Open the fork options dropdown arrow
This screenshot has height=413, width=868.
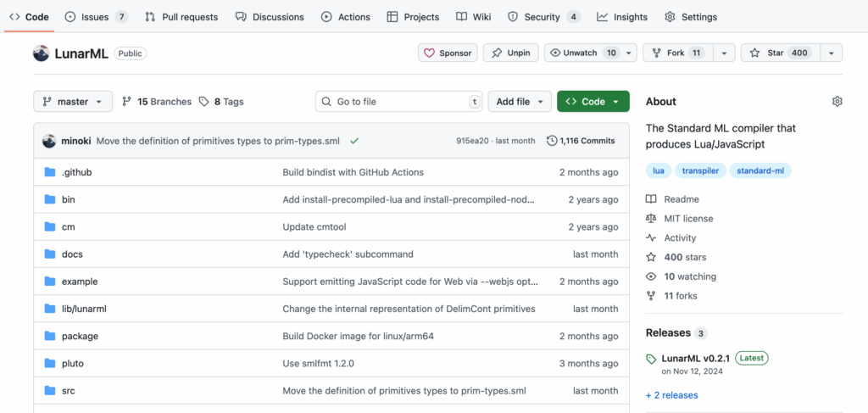[724, 53]
